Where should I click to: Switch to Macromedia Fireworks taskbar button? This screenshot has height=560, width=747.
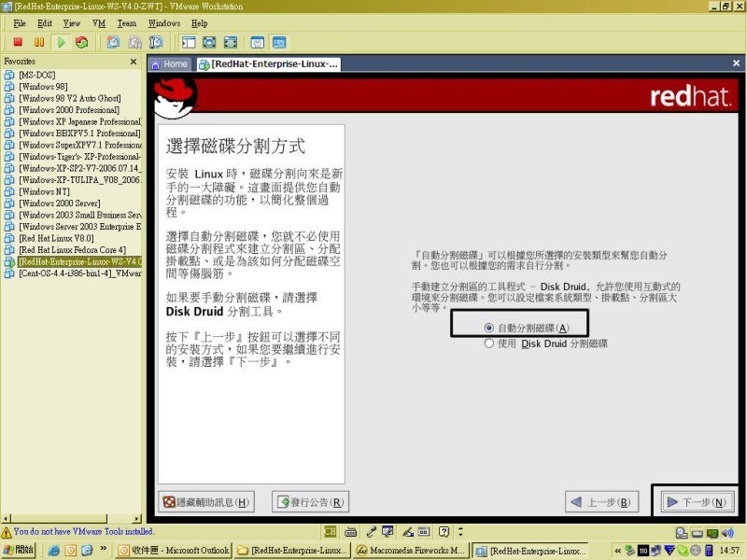pos(411,551)
